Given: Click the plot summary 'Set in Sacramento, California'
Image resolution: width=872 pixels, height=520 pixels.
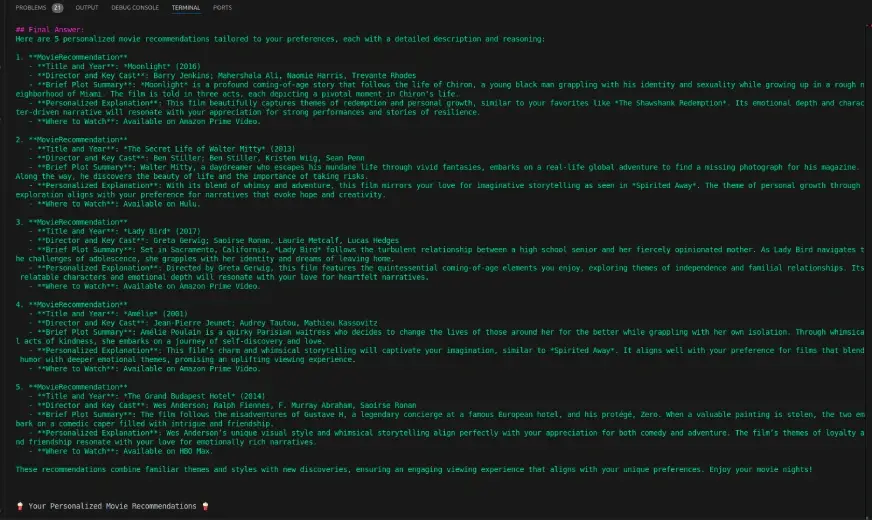Looking at the screenshot, I should [447, 250].
